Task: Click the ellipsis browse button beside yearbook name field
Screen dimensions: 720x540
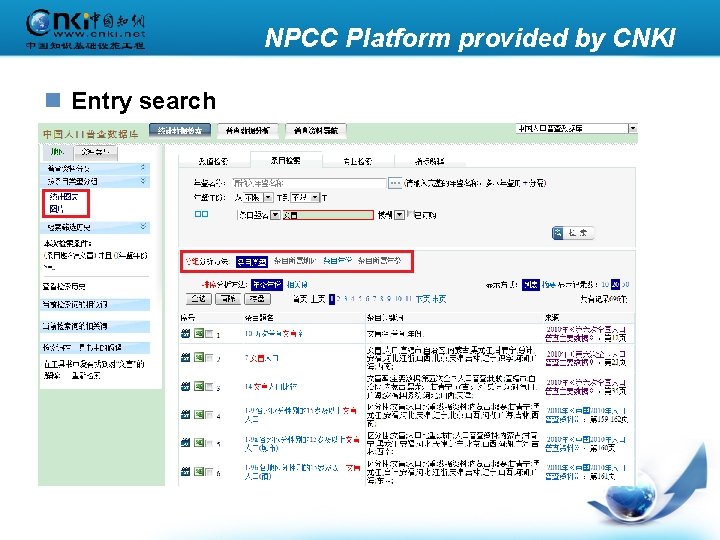Action: coord(394,183)
